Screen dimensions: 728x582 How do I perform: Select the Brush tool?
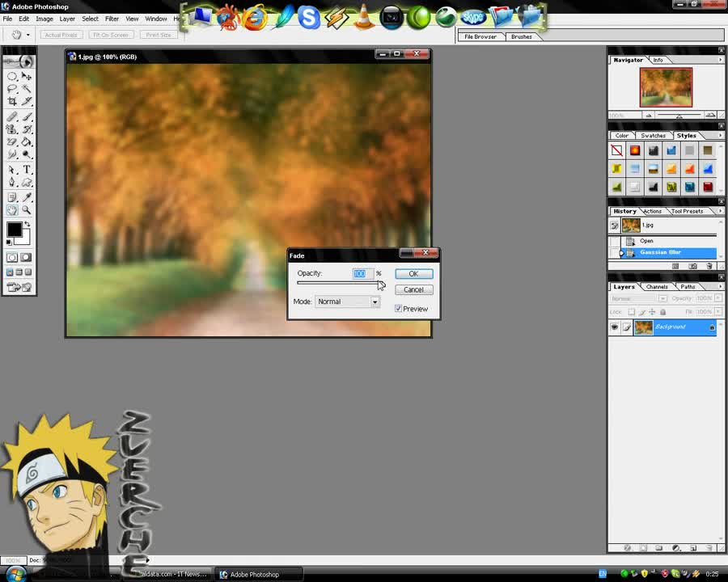coord(27,116)
